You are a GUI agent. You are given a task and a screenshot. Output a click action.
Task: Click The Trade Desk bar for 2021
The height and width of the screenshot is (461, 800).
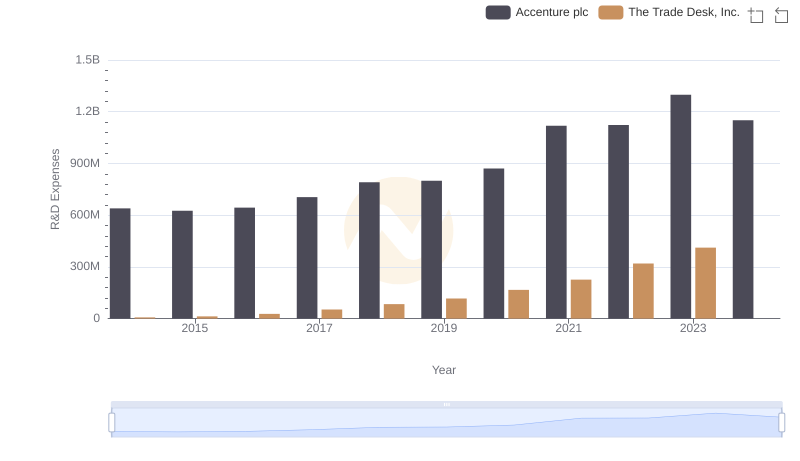(x=581, y=299)
